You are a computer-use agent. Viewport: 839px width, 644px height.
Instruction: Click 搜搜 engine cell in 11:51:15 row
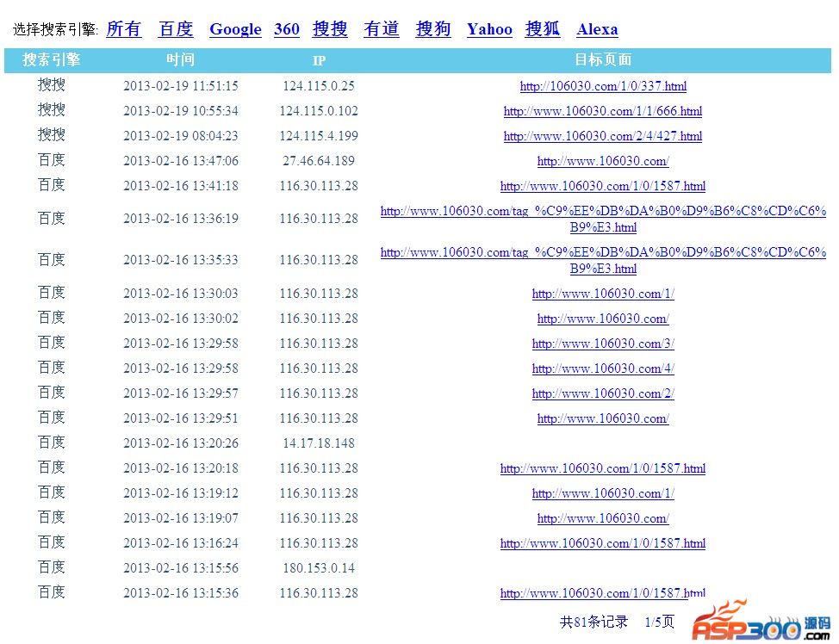[x=52, y=85]
